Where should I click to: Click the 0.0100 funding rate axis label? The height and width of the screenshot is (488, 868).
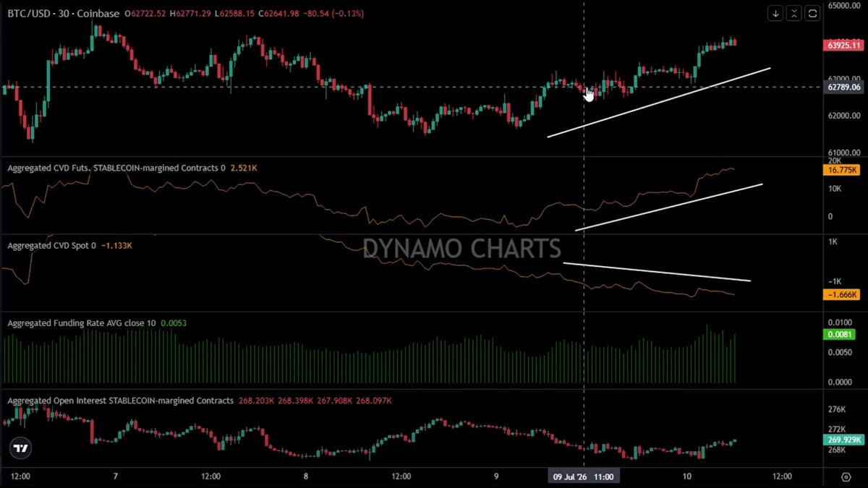click(x=841, y=322)
